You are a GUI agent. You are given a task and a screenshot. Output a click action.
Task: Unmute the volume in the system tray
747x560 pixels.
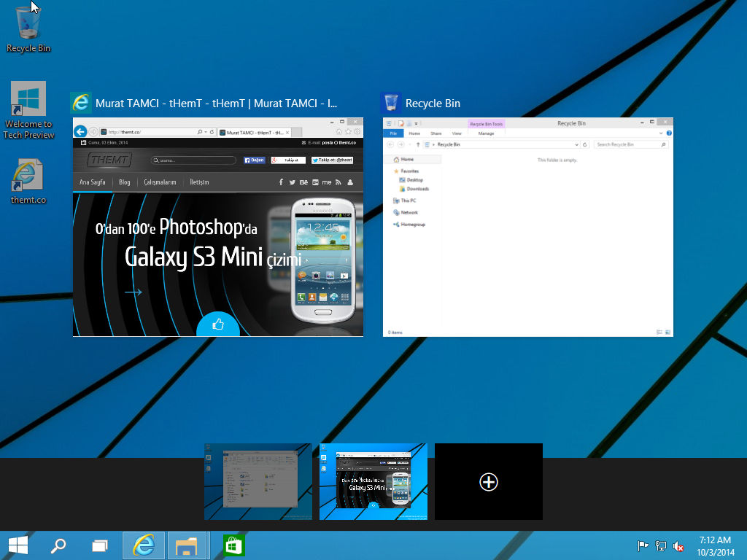(x=678, y=546)
